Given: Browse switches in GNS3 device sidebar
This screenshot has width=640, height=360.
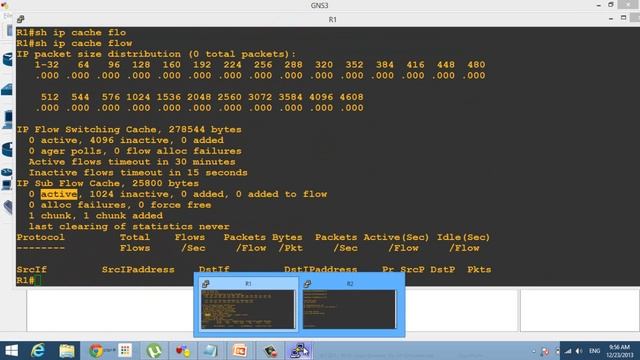Looking at the screenshot, I should (x=8, y=89).
